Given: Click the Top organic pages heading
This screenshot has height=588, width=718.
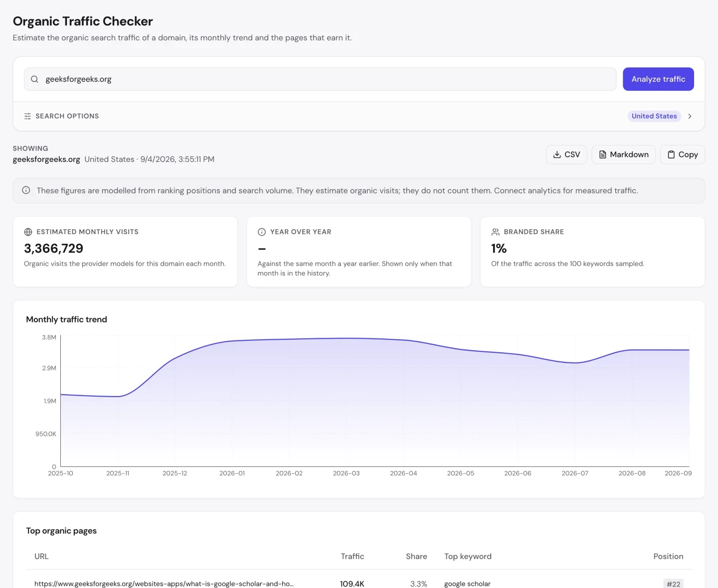Looking at the screenshot, I should tap(61, 531).
